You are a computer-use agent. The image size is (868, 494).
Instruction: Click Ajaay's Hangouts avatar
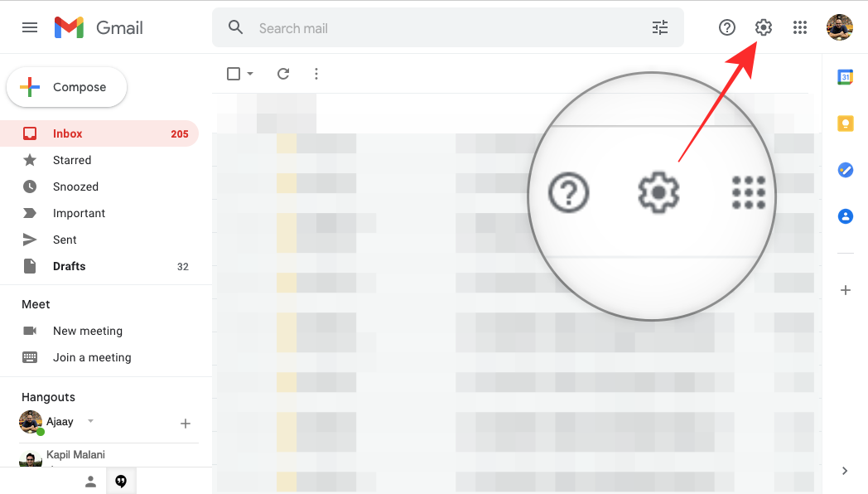click(31, 423)
